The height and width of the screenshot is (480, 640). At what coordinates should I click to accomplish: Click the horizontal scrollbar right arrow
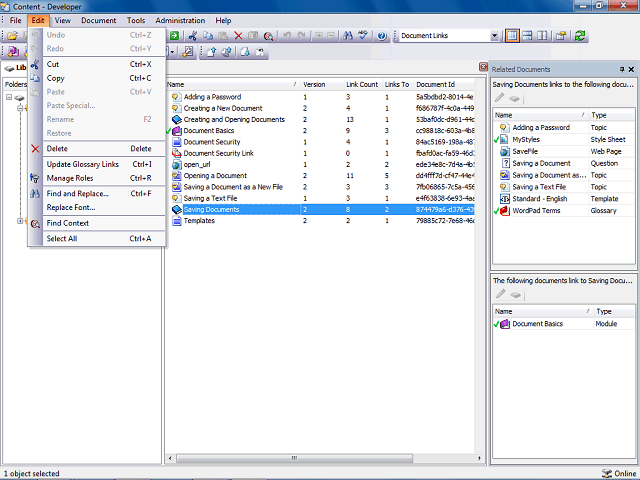[479, 458]
